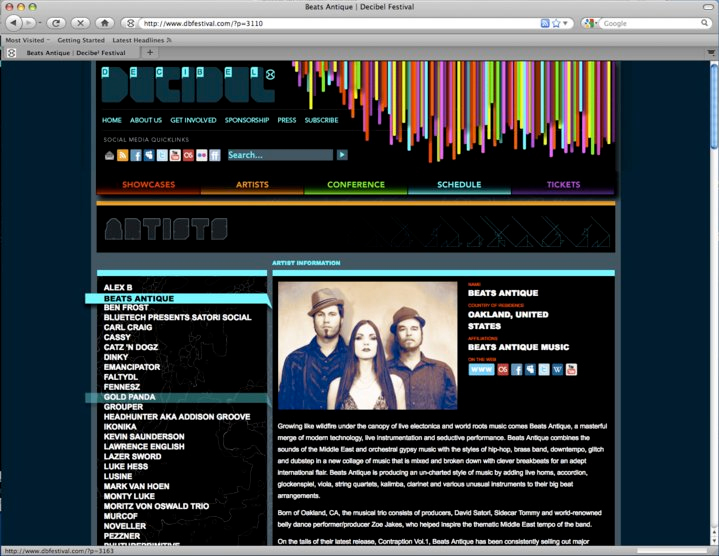
Task: Open the orange RSS feed quicklink icon
Action: point(122,155)
